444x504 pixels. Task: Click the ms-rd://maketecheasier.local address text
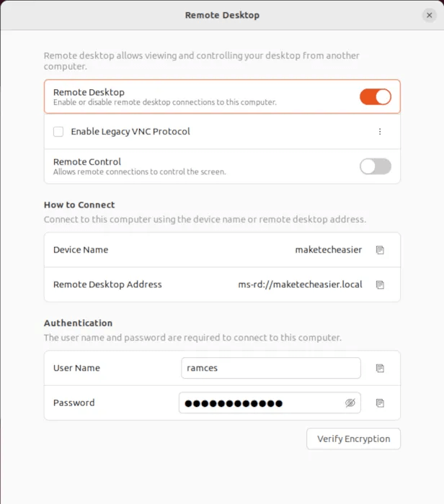click(x=300, y=284)
